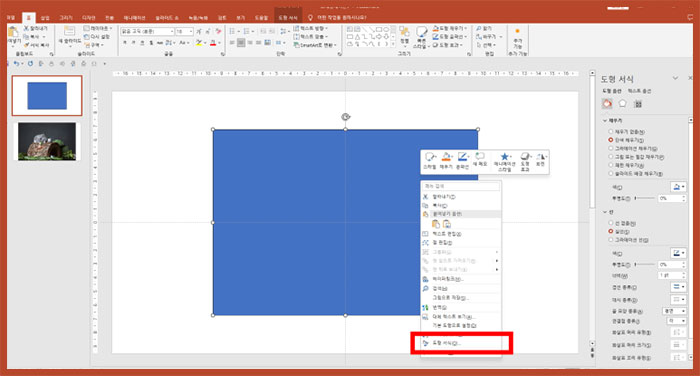This screenshot has width=700, height=376.
Task: Click the fill transparency slider in Format Shape pane
Action: [645, 198]
